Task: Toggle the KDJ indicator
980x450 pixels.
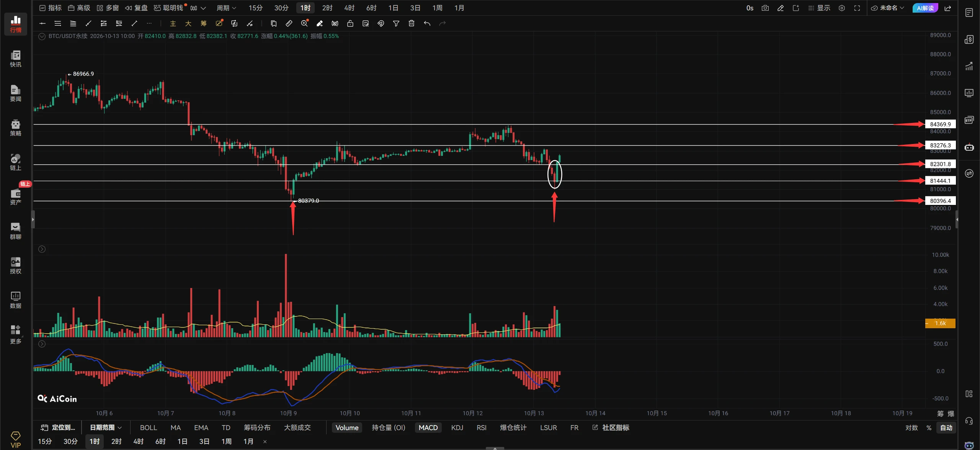Action: click(457, 427)
